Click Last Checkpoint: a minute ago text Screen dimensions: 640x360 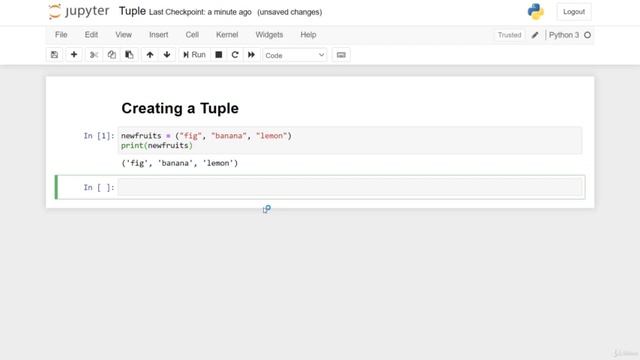click(200, 12)
